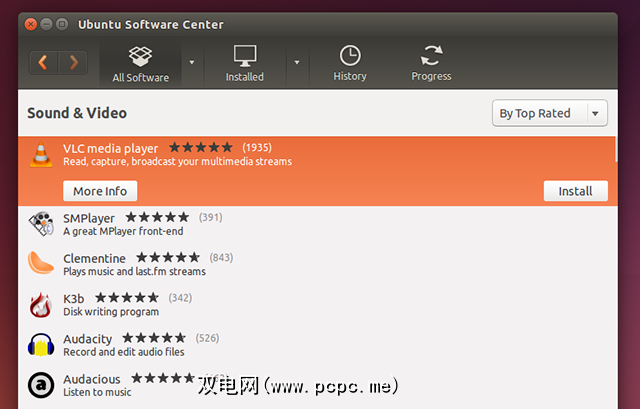The image size is (640, 409).
Task: Open the All Software section
Action: tap(140, 64)
